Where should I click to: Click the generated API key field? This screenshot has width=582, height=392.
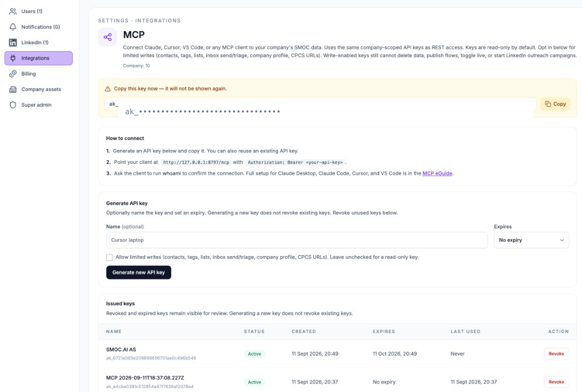pyautogui.click(x=321, y=104)
